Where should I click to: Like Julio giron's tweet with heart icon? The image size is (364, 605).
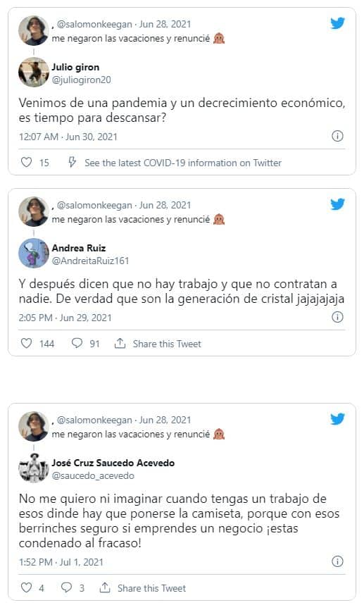tap(26, 162)
